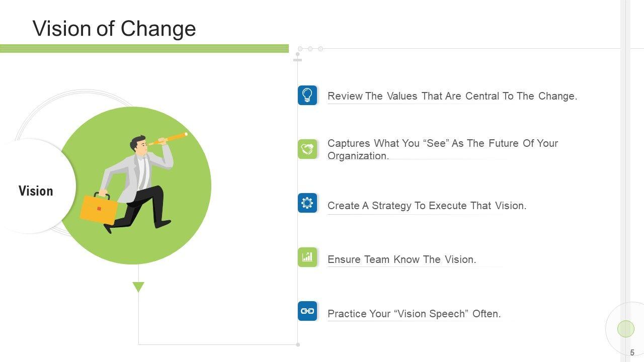Click the blue chain link icon
Viewport: 644px width, 362px height.
[307, 311]
